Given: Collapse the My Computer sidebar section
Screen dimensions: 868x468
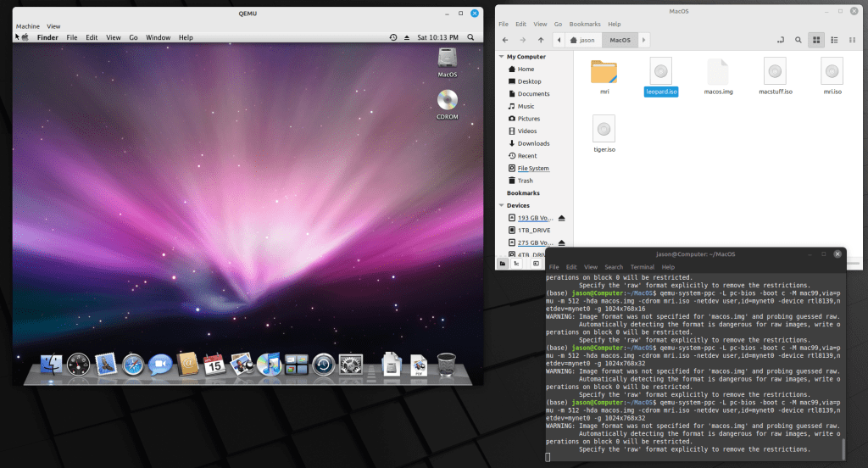Looking at the screenshot, I should tap(501, 57).
